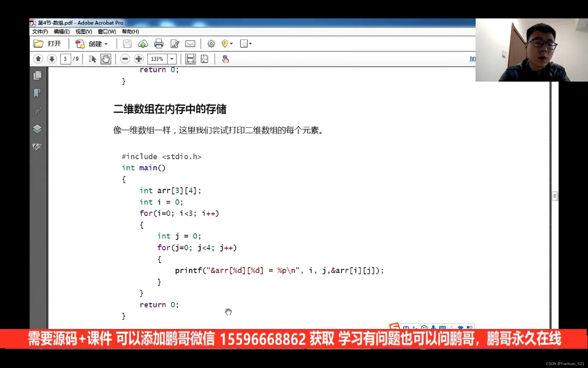The height and width of the screenshot is (368, 588).
Task: Click the save floppy disk icon
Action: [127, 44]
